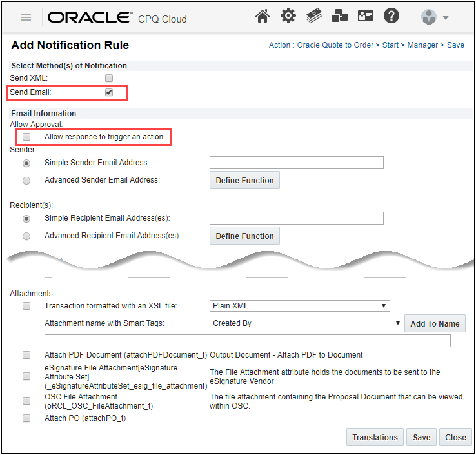Select Advanced Recipient Email Address(es) radio

tap(26, 236)
